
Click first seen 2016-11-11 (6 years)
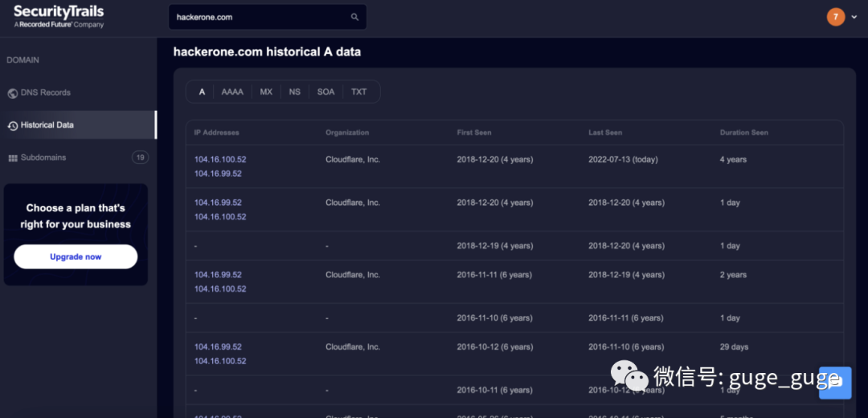(495, 275)
